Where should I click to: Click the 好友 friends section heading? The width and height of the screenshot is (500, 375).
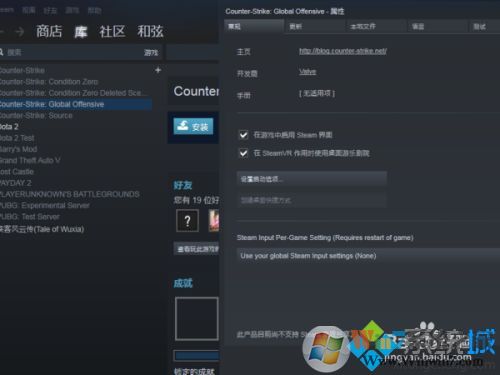click(x=183, y=185)
